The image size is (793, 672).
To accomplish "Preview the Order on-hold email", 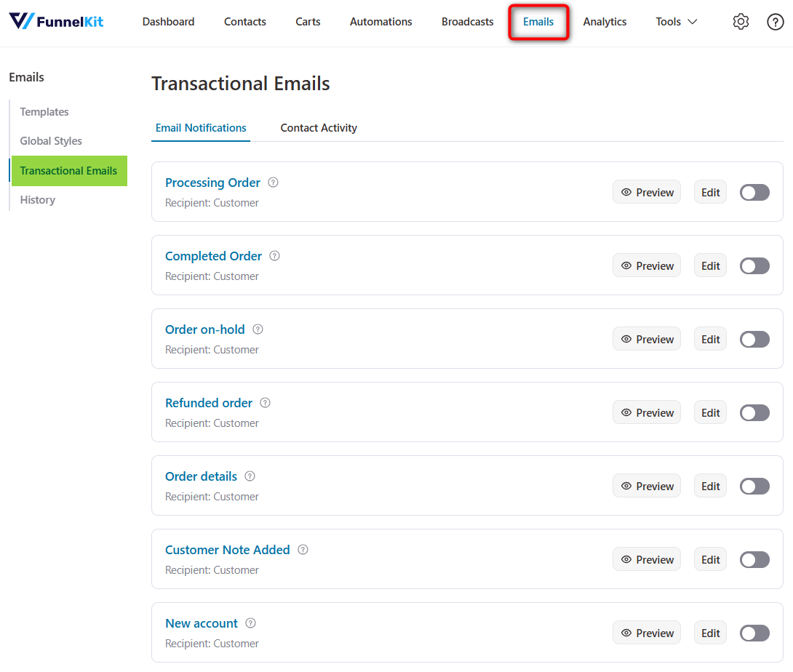I will (x=647, y=340).
